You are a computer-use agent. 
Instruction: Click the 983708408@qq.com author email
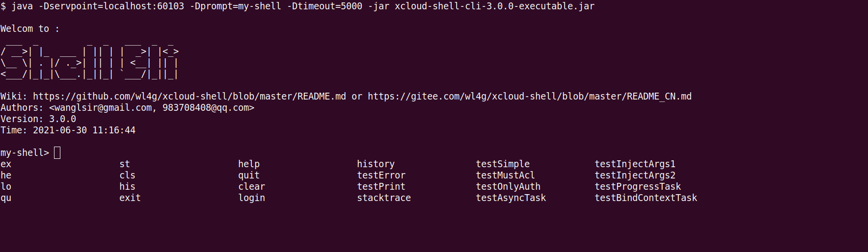(206, 108)
